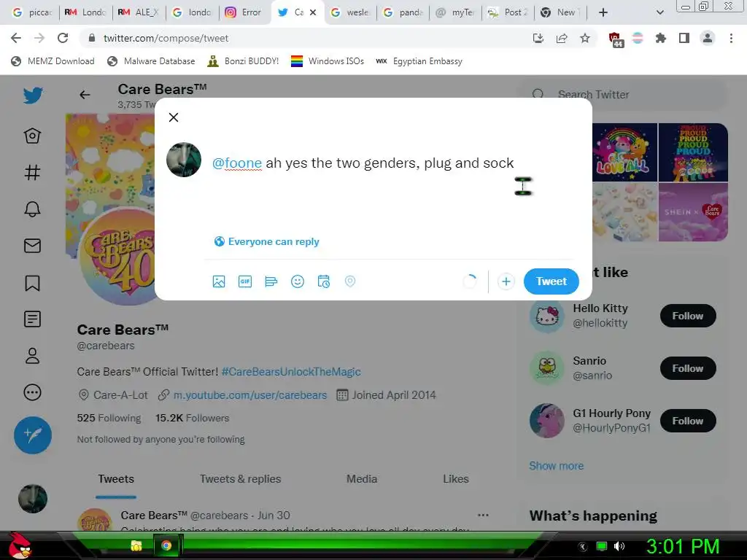
Task: Open the Windows ISOs bookmark
Action: (328, 61)
